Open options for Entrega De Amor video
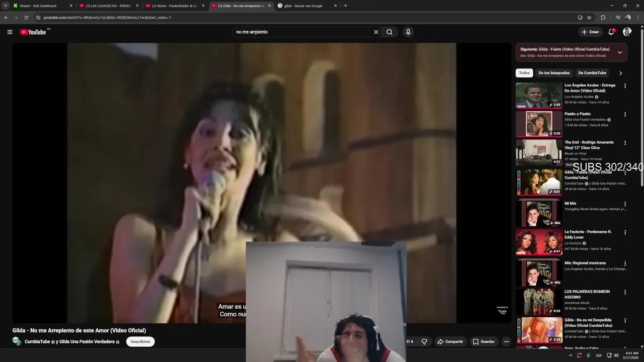Screen dimensions: 644x362 (x=625, y=86)
